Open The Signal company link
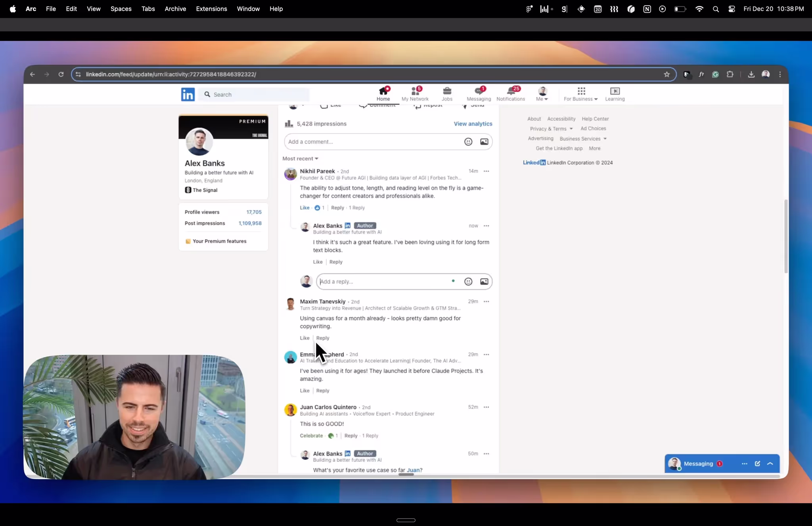 coord(201,190)
